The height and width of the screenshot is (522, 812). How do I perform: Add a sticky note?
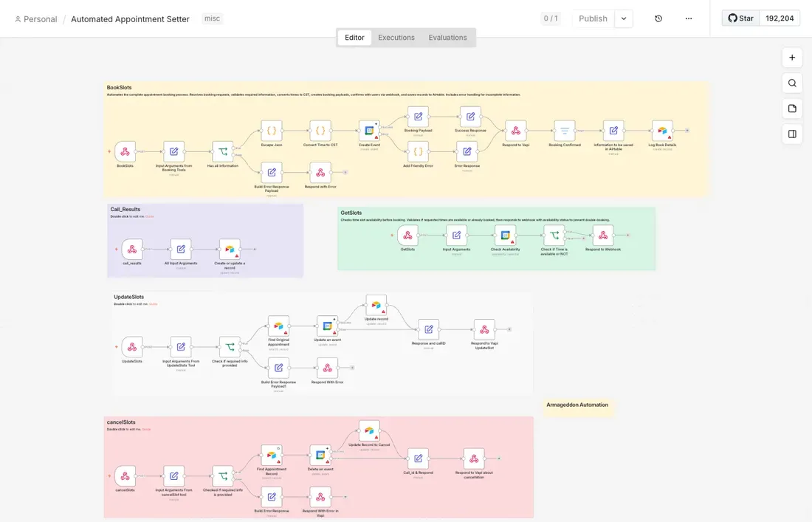792,109
